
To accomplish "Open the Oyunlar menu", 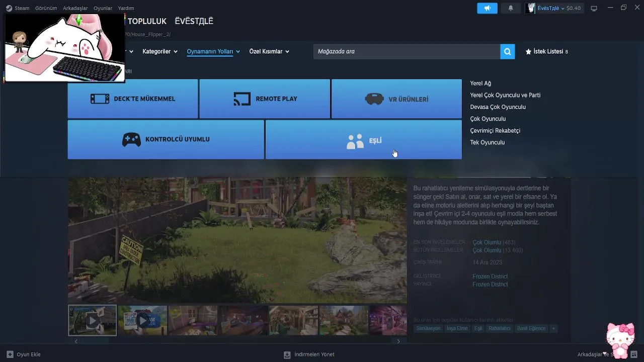I will coord(103,8).
